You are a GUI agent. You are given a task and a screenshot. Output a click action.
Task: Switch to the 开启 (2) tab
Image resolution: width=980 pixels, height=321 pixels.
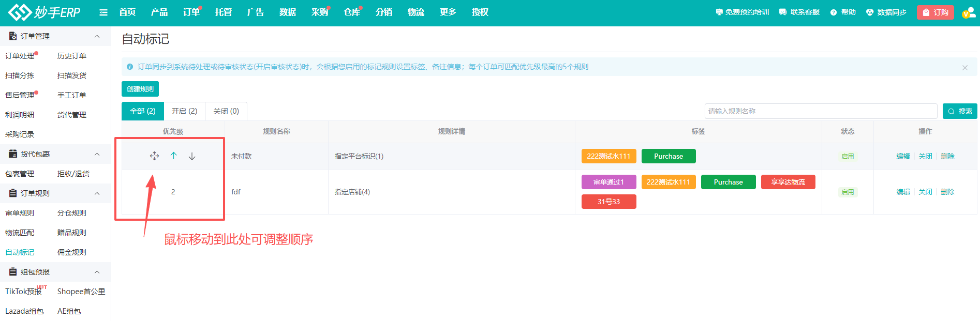184,111
